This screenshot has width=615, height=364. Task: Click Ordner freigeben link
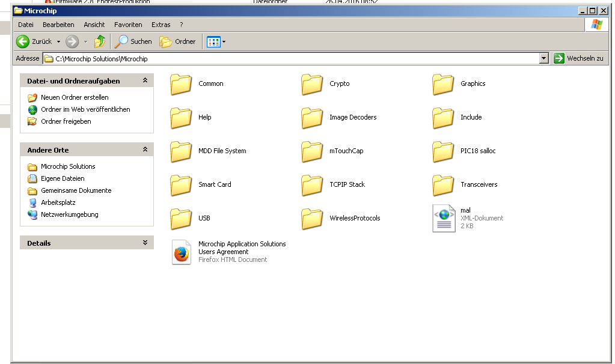point(66,121)
